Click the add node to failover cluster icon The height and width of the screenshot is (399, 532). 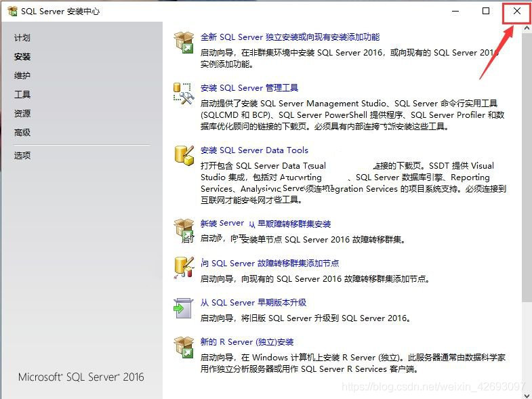click(184, 268)
